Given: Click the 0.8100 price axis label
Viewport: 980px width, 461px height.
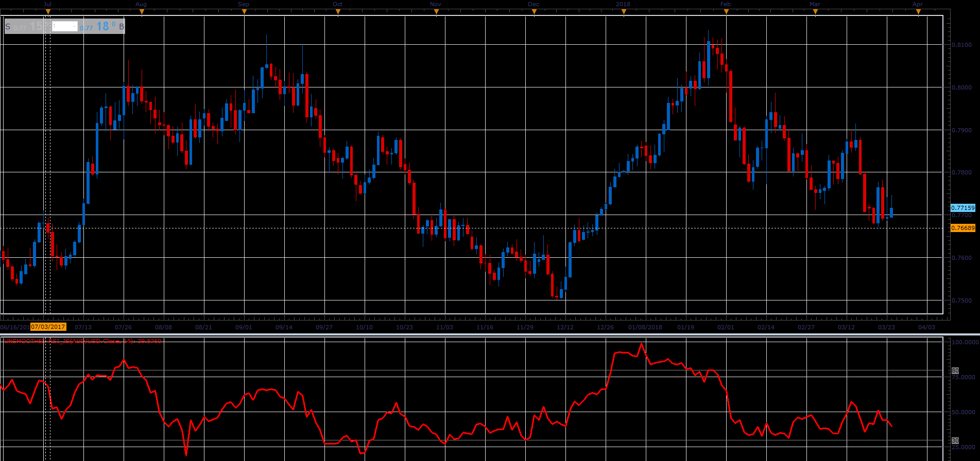Looking at the screenshot, I should point(961,45).
